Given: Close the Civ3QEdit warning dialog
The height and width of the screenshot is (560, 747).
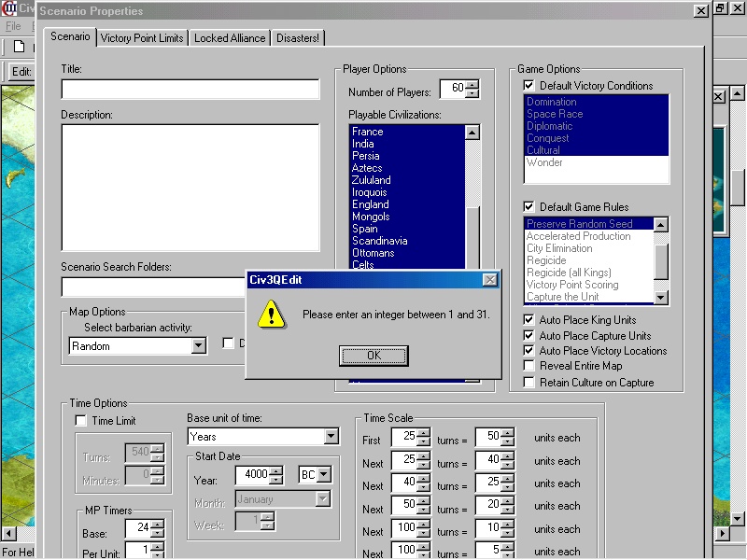Looking at the screenshot, I should (x=489, y=280).
